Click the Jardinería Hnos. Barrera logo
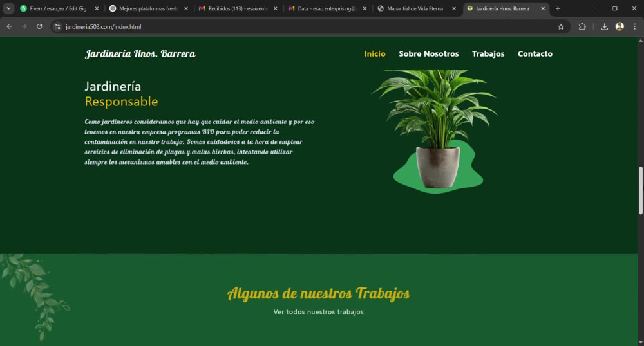The width and height of the screenshot is (644, 346). [x=140, y=54]
